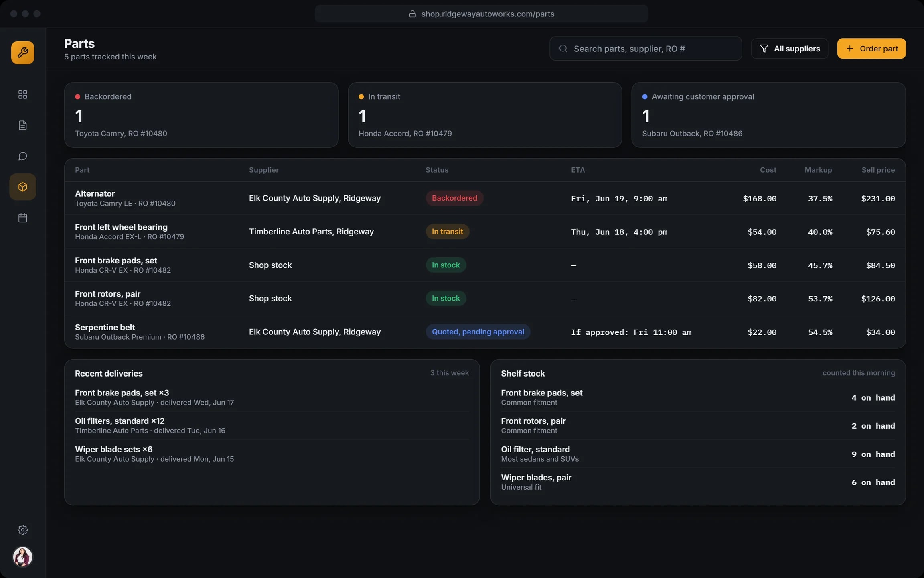Click the 4 on hand stock count
924x578 pixels.
point(873,398)
